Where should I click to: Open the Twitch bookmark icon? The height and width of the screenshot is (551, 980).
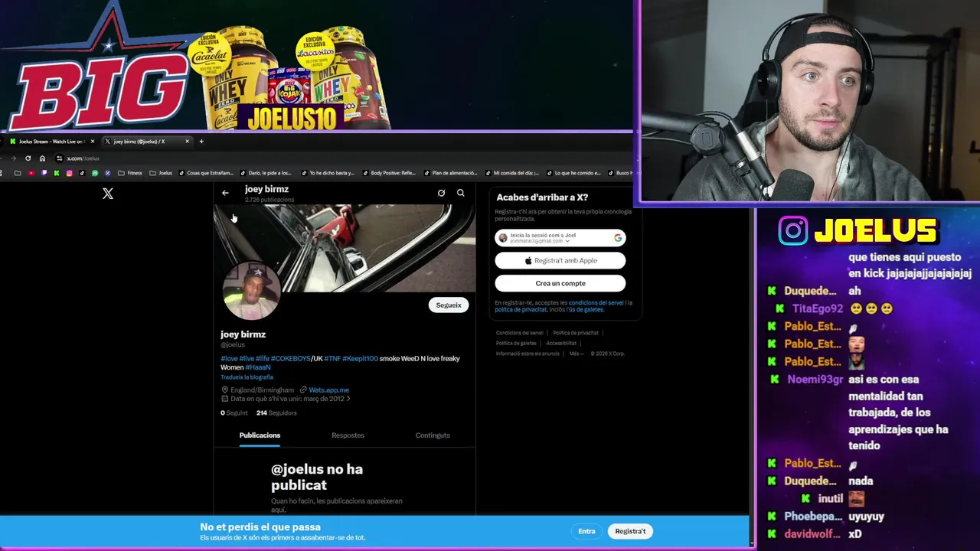(x=44, y=173)
